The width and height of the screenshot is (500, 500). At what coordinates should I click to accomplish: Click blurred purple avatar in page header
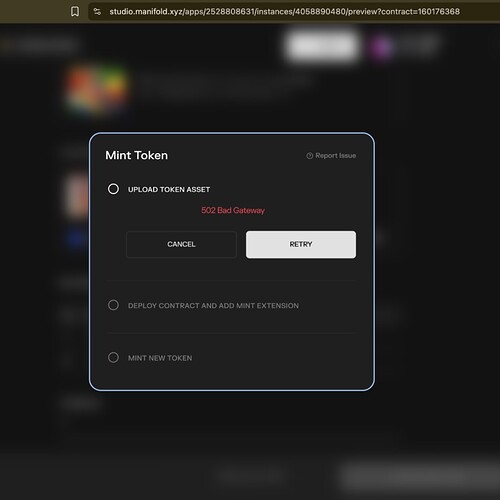click(x=381, y=47)
